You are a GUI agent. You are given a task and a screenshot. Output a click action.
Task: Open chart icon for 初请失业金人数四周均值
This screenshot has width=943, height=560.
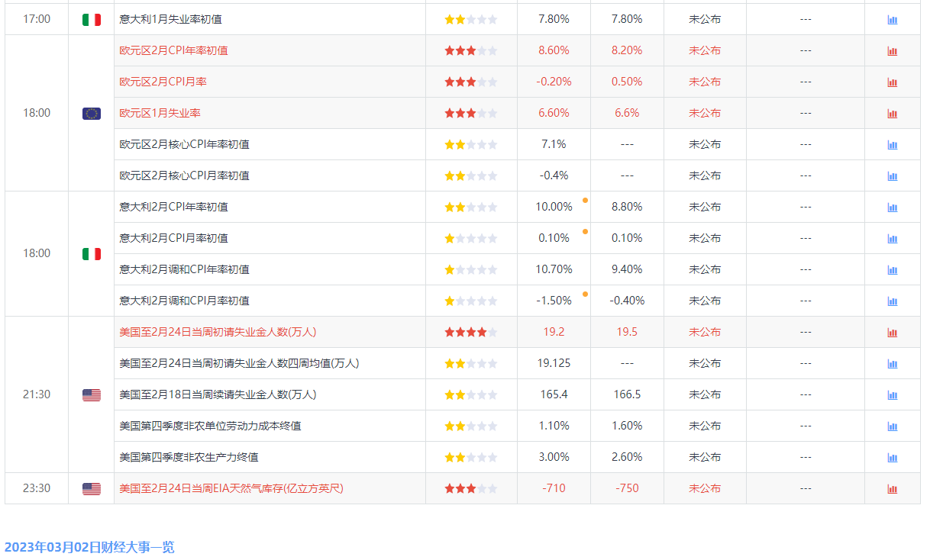(x=893, y=364)
